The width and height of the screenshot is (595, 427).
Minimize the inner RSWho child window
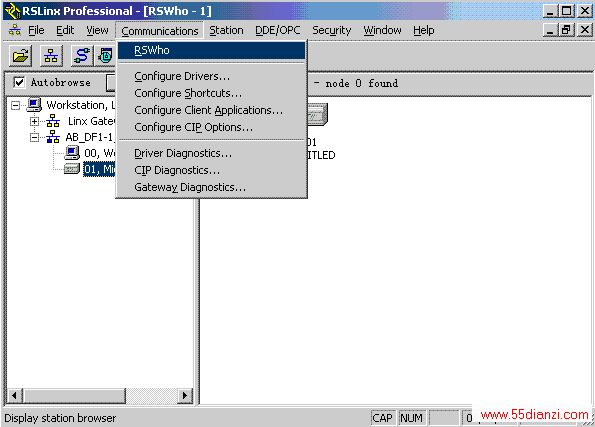(550, 30)
